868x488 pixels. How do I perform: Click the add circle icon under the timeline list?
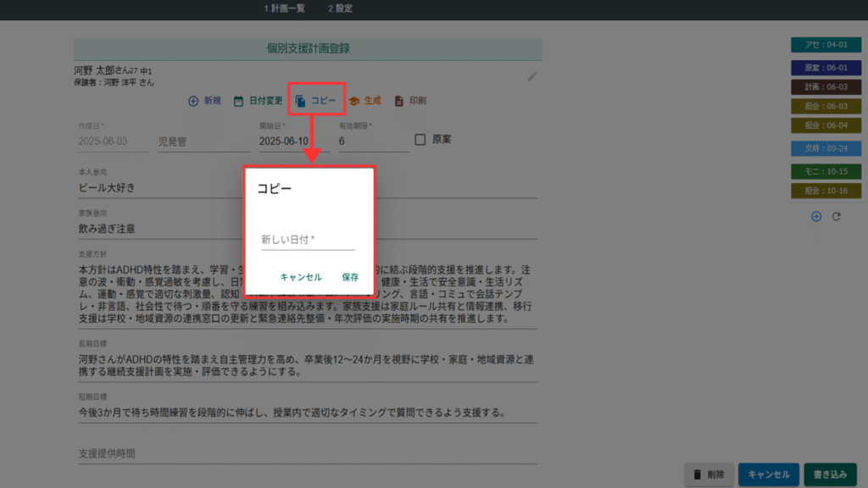pos(816,216)
